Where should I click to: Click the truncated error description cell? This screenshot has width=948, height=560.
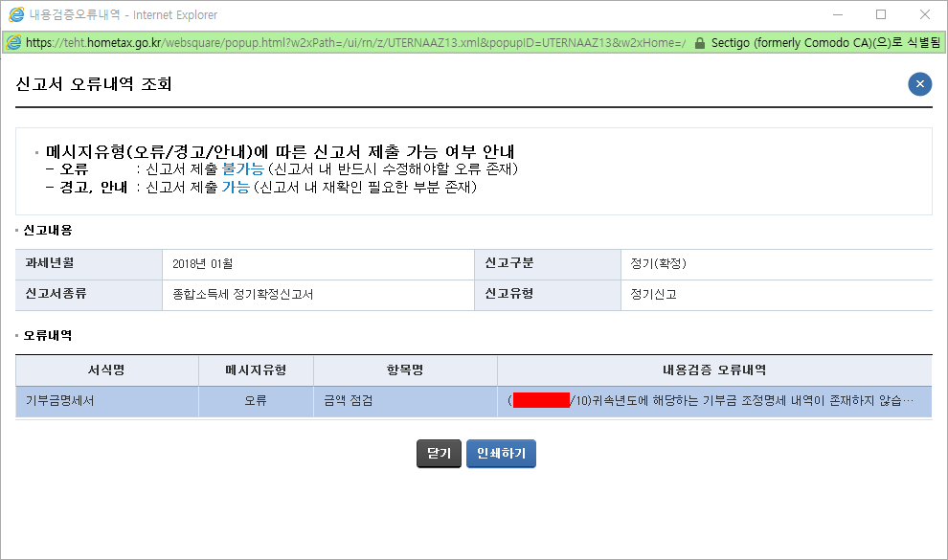pos(714,401)
